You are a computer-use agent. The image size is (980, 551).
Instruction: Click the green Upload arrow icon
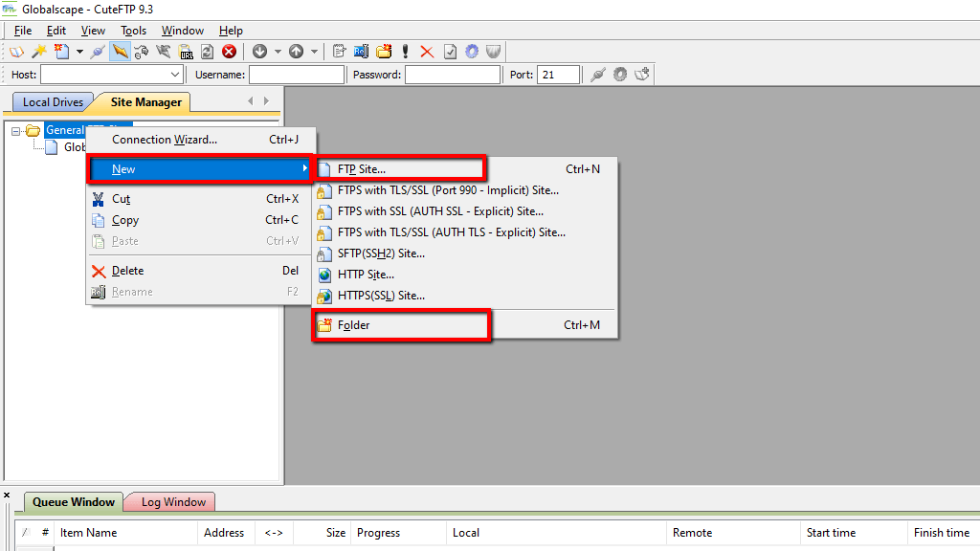pyautogui.click(x=297, y=52)
